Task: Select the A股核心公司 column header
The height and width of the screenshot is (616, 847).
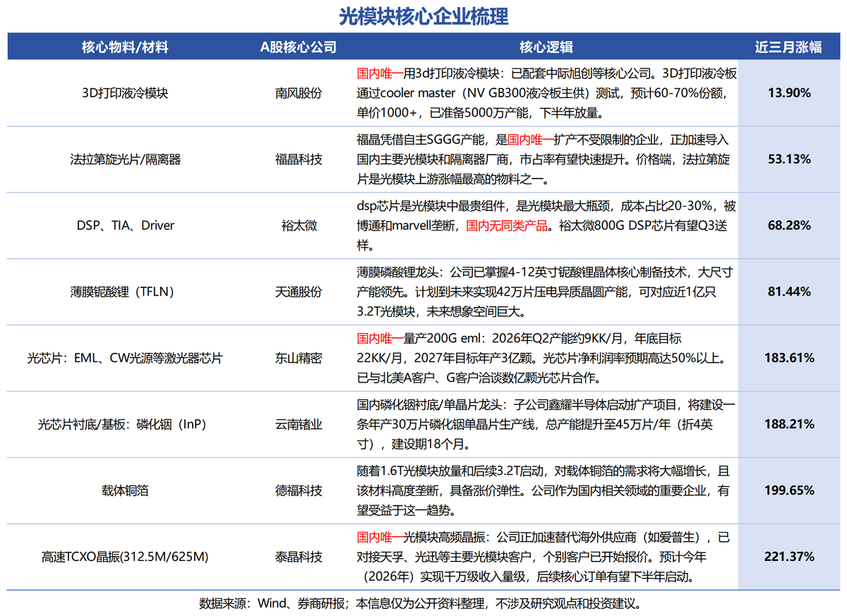Action: click(x=299, y=47)
